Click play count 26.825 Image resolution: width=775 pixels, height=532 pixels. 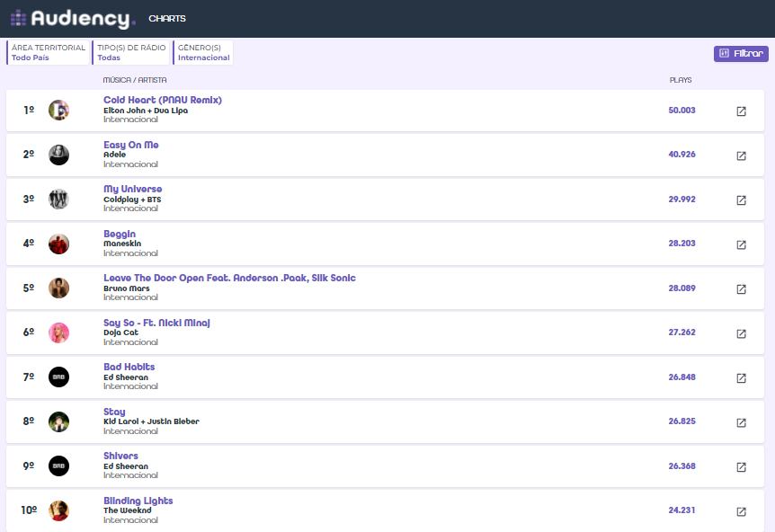tap(681, 421)
